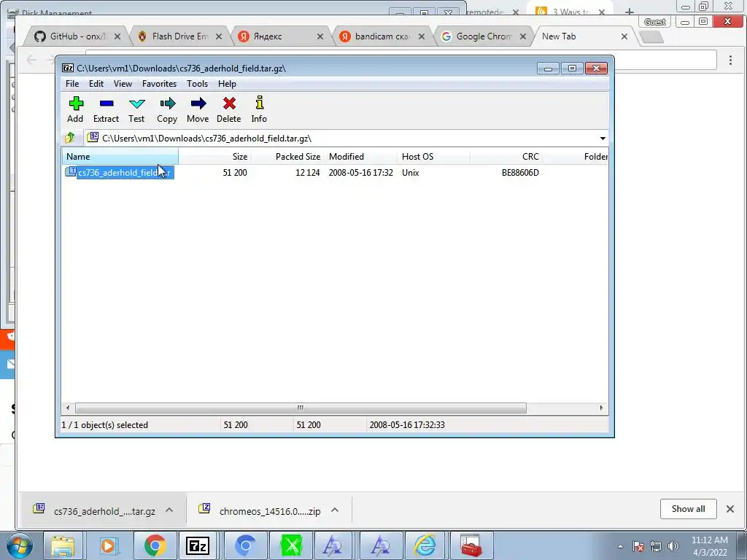Open a new Chrome tab button
747x560 pixels.
651,37
